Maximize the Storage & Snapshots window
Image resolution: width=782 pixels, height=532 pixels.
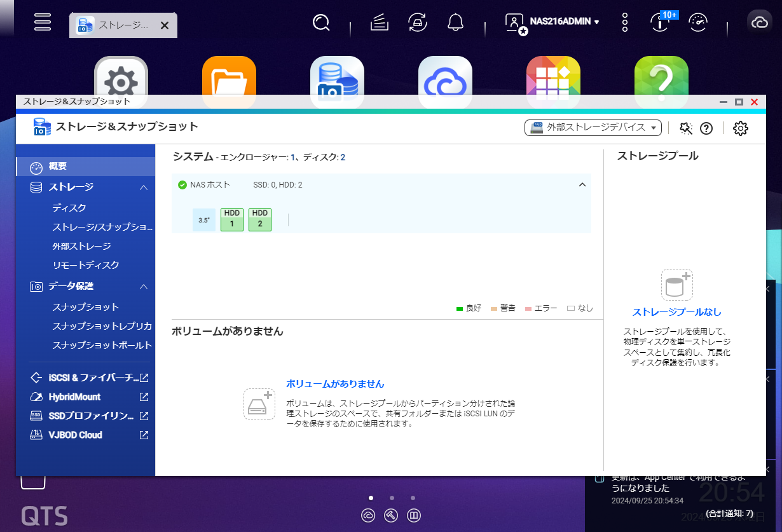[x=739, y=102]
